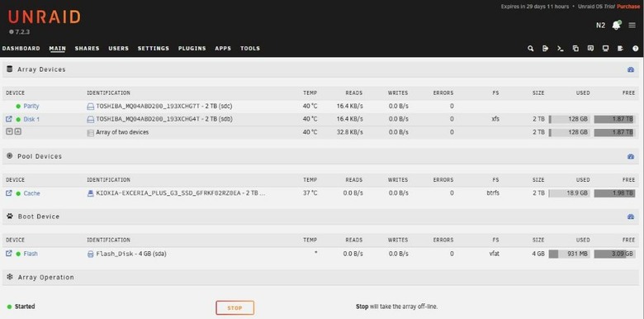644x319 pixels.
Task: Click the Parity drive disk icon
Action: (x=90, y=107)
